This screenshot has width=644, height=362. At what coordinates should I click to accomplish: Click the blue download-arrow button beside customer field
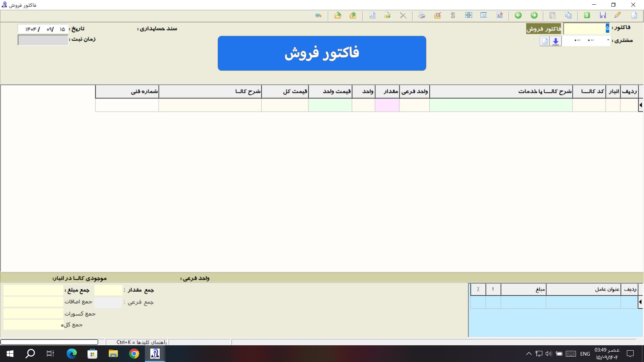[x=556, y=41]
